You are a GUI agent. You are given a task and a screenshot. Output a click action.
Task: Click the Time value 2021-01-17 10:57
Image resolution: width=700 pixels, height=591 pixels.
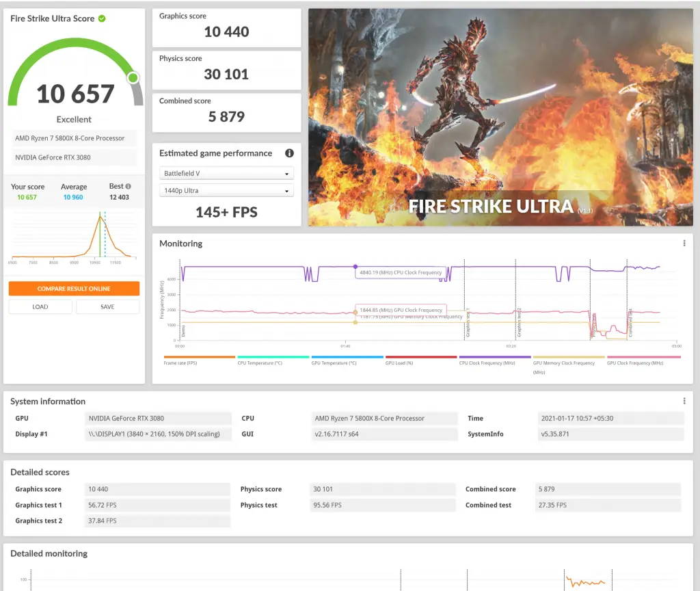click(610, 419)
